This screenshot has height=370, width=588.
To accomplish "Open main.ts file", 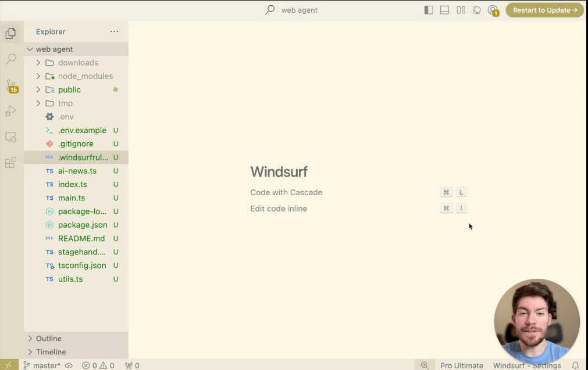I will [76, 197].
